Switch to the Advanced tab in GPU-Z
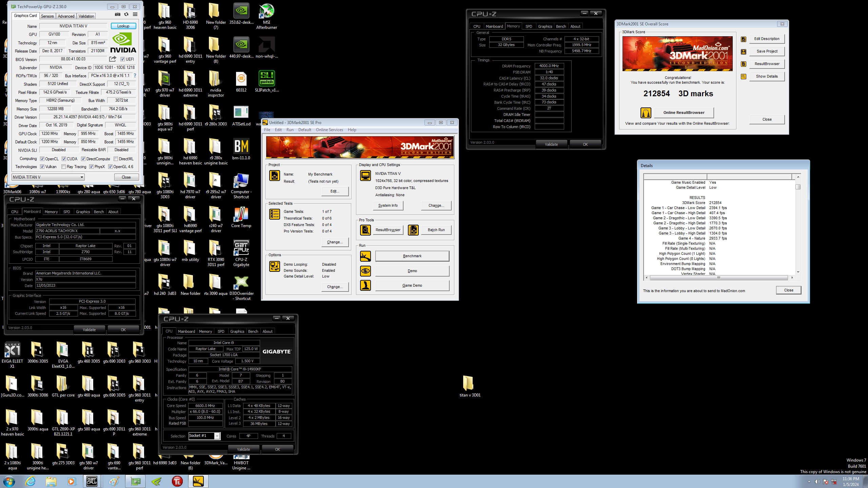The height and width of the screenshot is (488, 868). point(66,16)
